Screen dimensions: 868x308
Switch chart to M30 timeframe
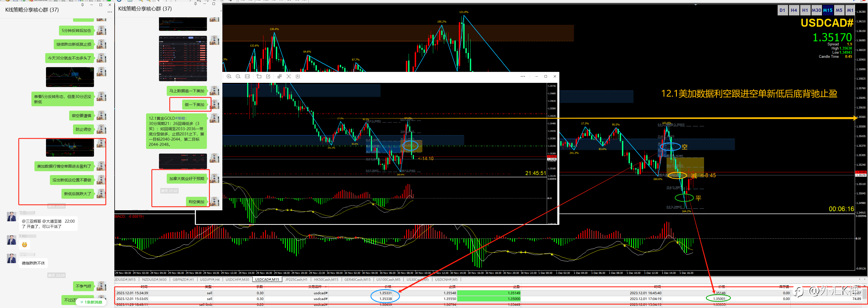pyautogui.click(x=816, y=10)
